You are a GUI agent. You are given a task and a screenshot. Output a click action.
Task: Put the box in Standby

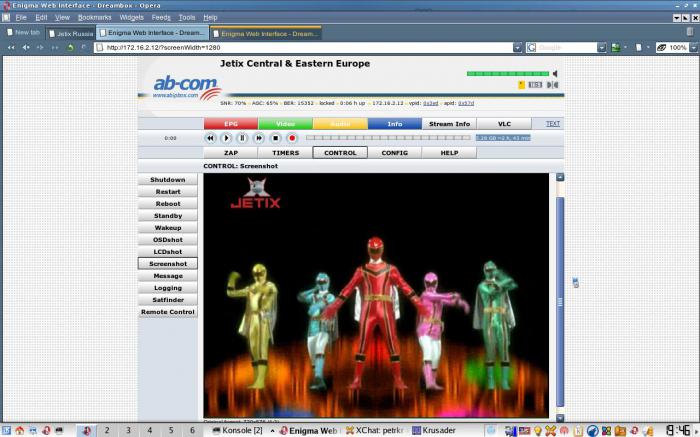point(168,216)
